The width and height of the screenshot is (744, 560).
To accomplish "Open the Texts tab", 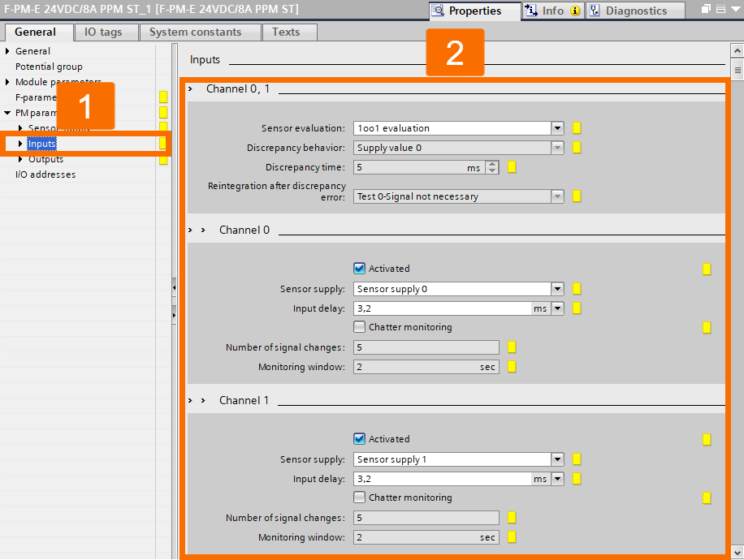I will (x=286, y=32).
